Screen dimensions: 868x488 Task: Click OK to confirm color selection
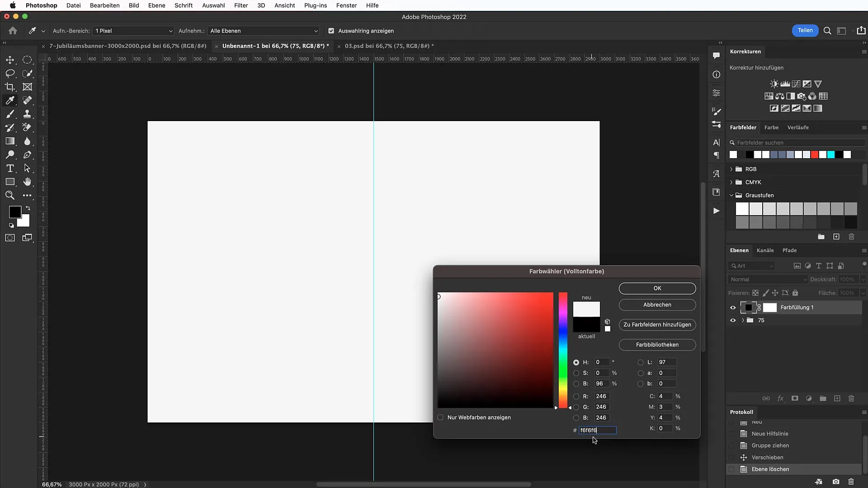click(657, 288)
